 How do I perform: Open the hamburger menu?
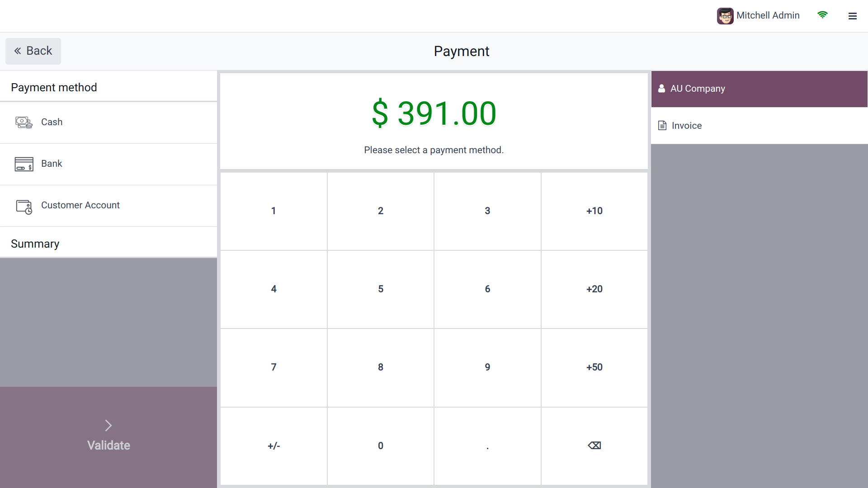pyautogui.click(x=853, y=16)
